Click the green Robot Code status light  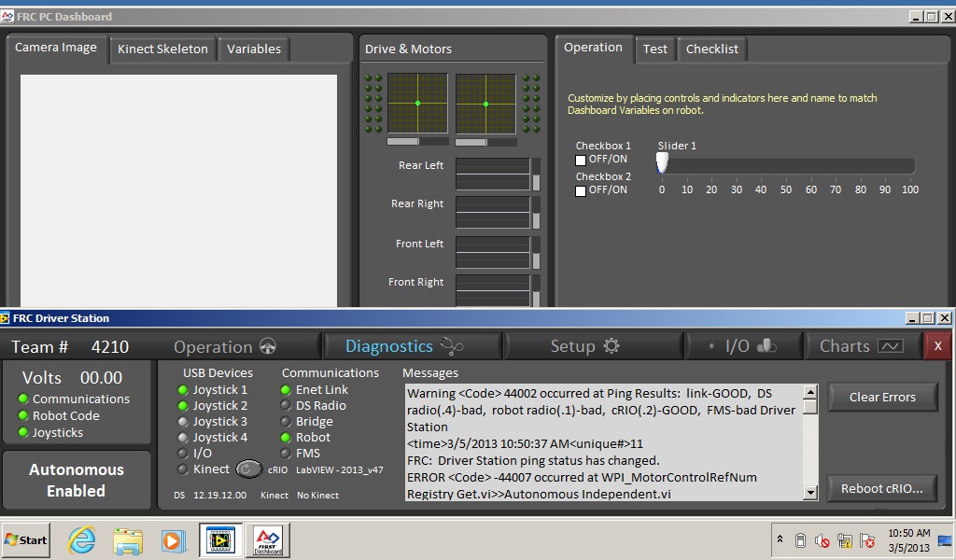23,415
